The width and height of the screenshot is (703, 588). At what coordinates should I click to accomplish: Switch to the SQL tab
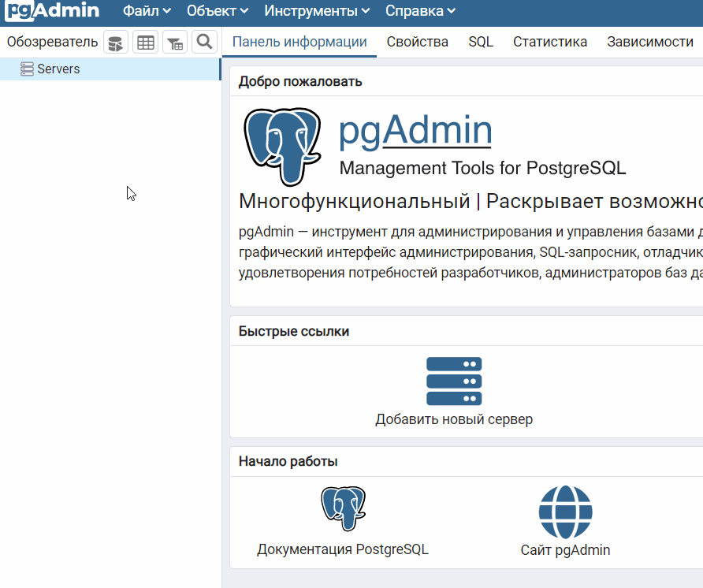coord(481,42)
